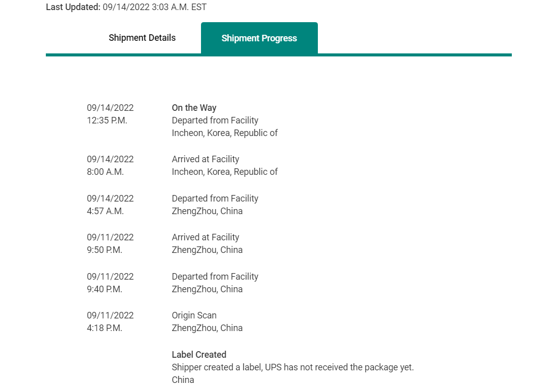Click the 9:50 P.M. time entry
The height and width of the screenshot is (392, 537).
pos(105,250)
